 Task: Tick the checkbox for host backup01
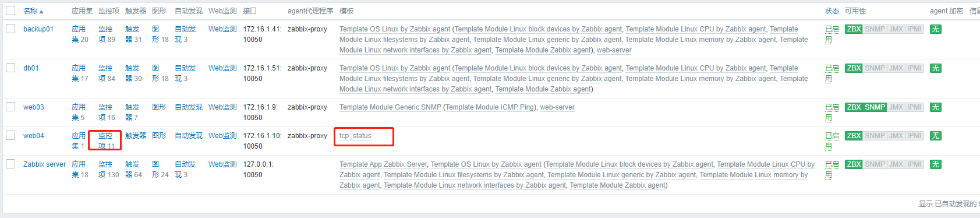pyautogui.click(x=10, y=29)
